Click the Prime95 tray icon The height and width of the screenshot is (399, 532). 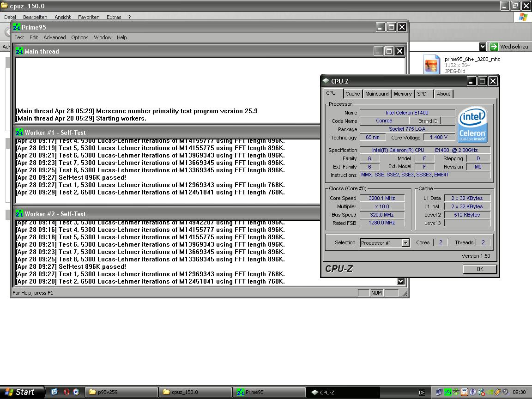(448, 392)
